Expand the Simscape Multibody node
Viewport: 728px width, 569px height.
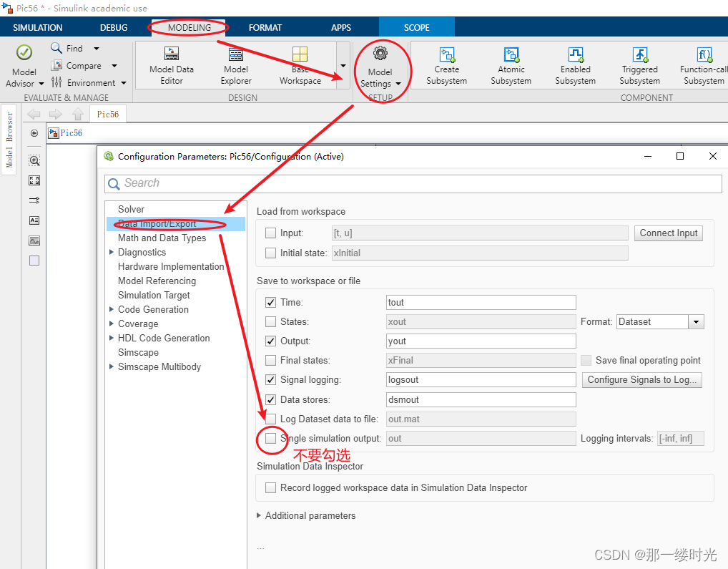coord(112,366)
